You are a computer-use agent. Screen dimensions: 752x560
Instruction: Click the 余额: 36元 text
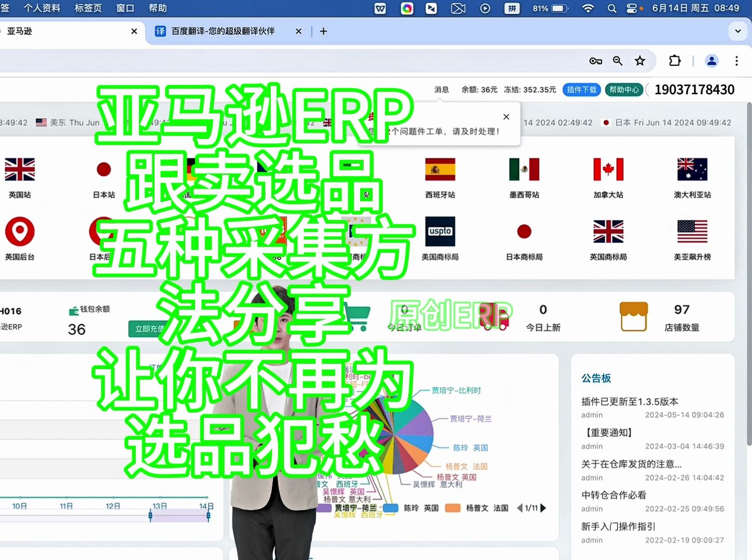(479, 90)
